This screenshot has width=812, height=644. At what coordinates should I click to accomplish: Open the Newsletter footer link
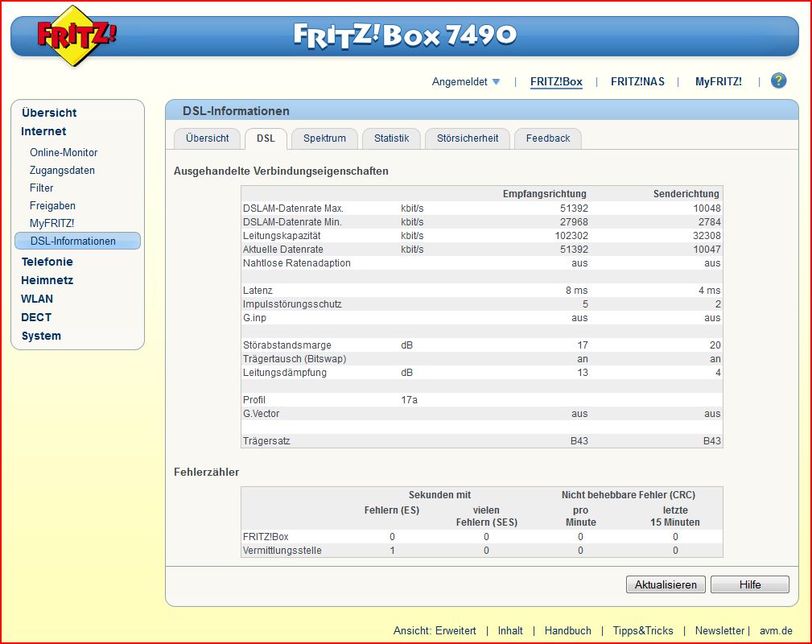(719, 630)
